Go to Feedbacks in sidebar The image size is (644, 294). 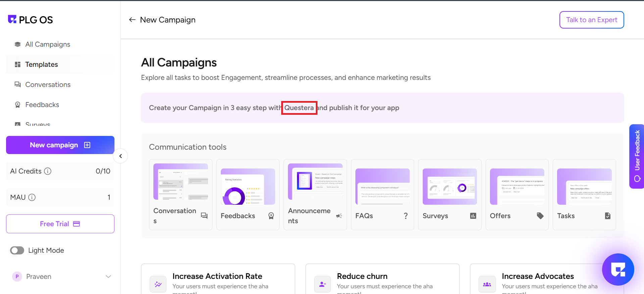point(42,105)
